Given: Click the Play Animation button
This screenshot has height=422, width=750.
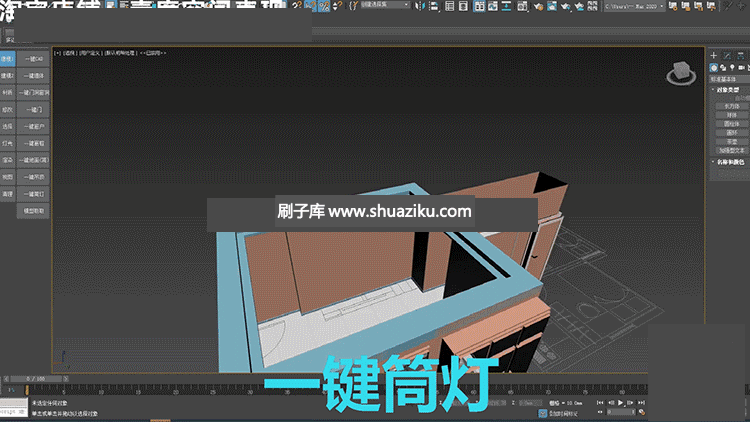Looking at the screenshot, I should (620, 403).
